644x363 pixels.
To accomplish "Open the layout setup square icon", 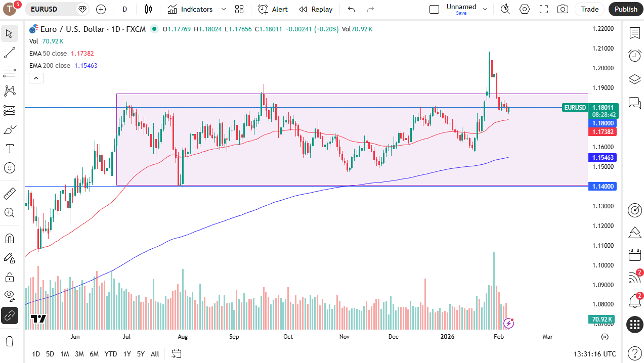I will [434, 9].
